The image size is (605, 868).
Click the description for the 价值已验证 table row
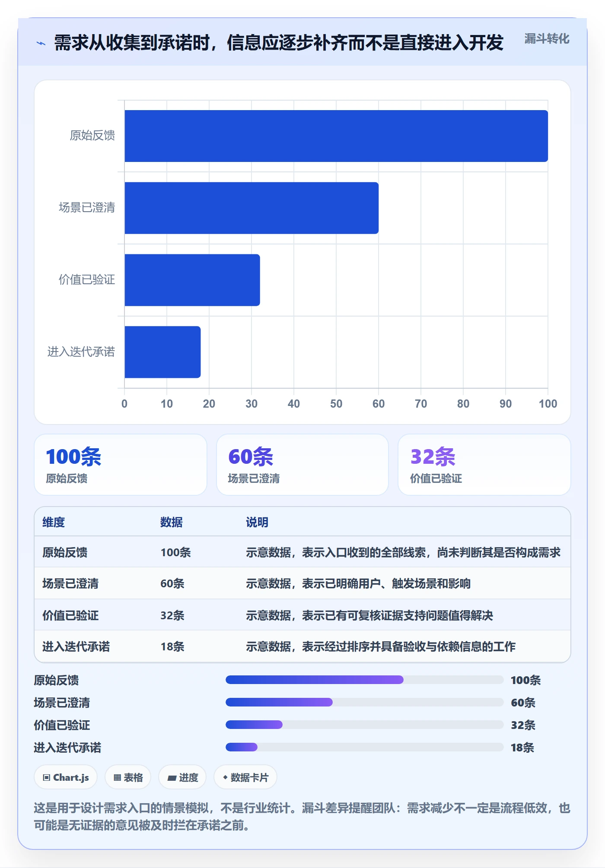(x=369, y=615)
